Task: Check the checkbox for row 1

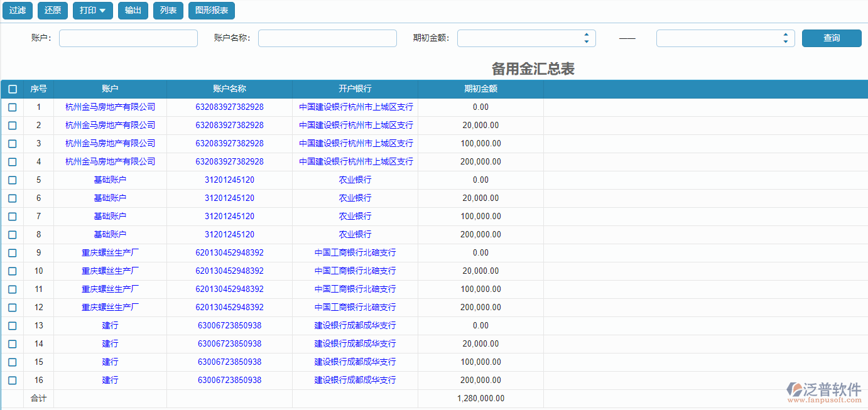Action: pos(12,107)
